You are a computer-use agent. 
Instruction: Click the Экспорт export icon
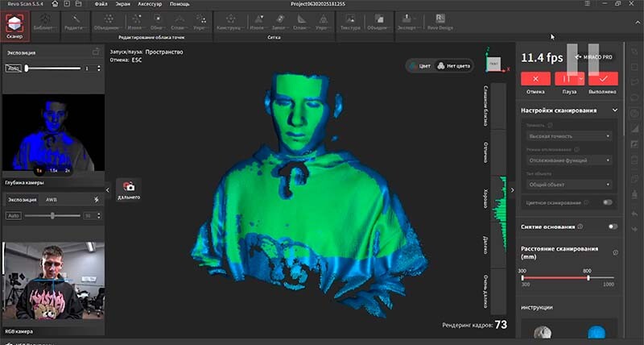(x=407, y=23)
